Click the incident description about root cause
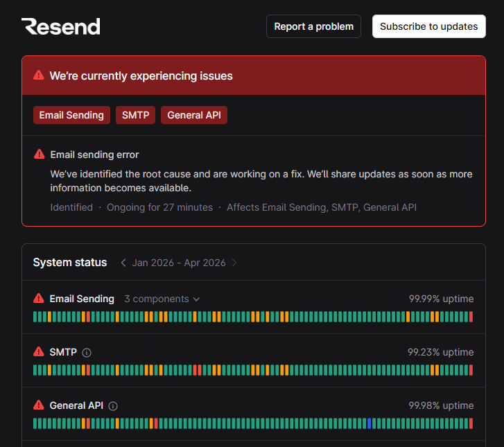The height and width of the screenshot is (447, 504). coord(261,181)
